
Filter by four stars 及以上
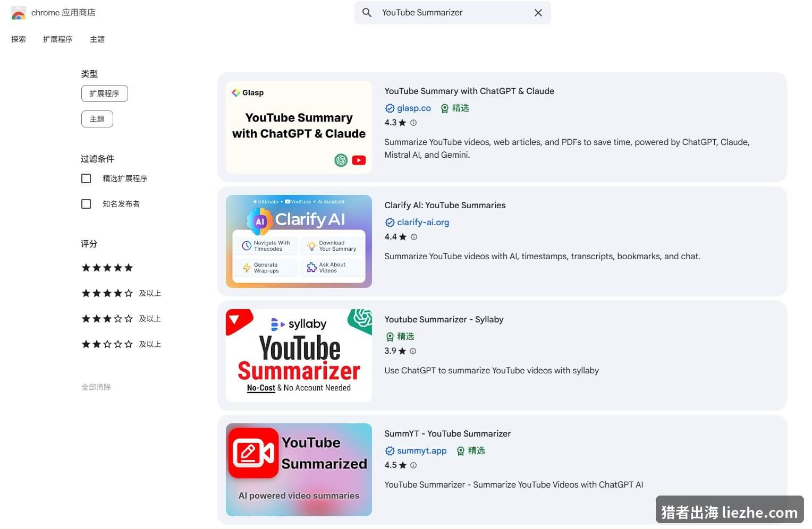coord(121,293)
